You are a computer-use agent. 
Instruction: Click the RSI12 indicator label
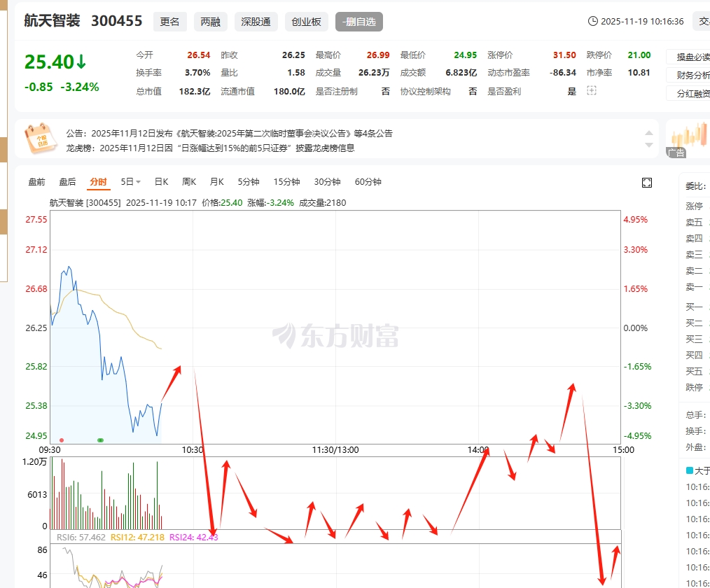click(137, 538)
